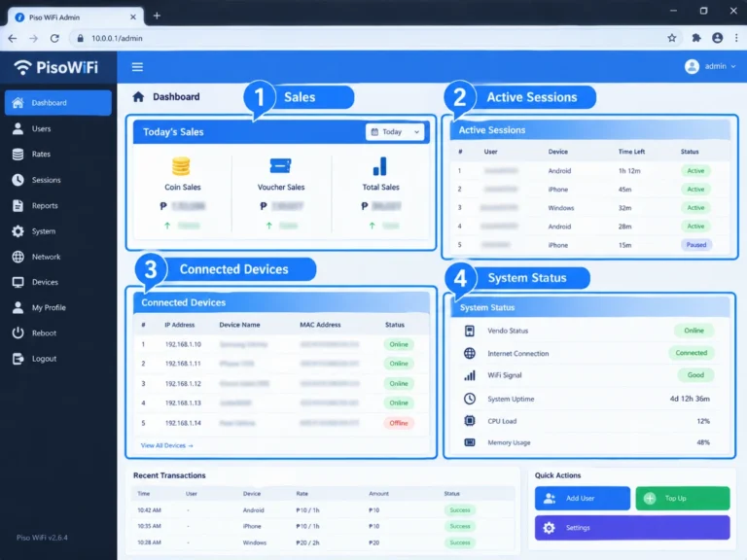Click the Paused status badge
Screen dimensions: 747x560
(x=696, y=245)
